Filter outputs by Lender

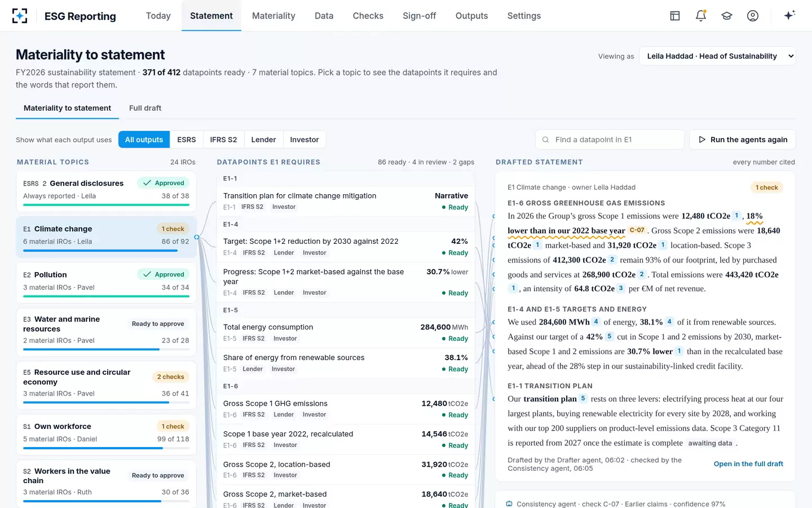coord(263,139)
